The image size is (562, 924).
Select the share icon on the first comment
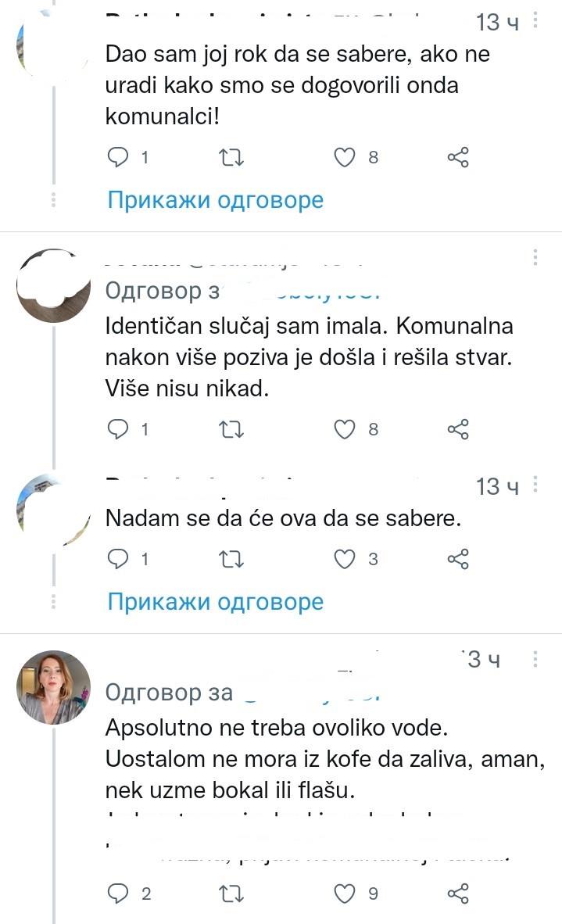(459, 157)
